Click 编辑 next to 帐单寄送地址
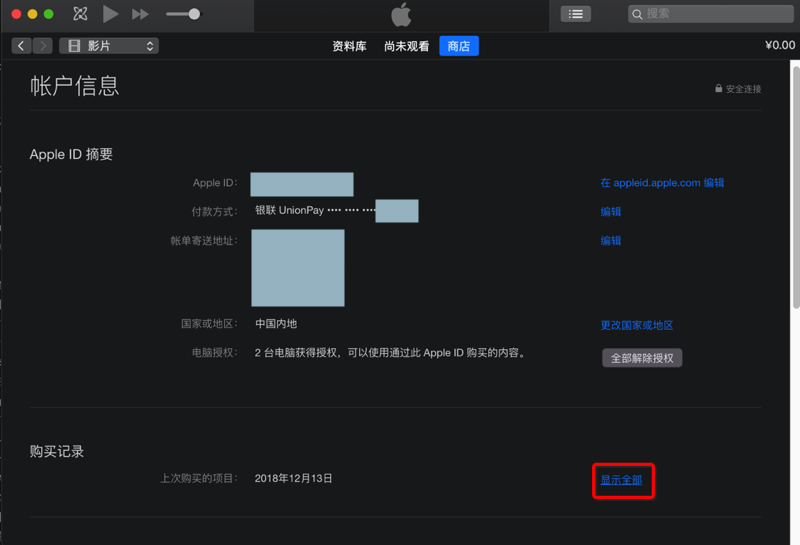This screenshot has height=545, width=800. (611, 240)
